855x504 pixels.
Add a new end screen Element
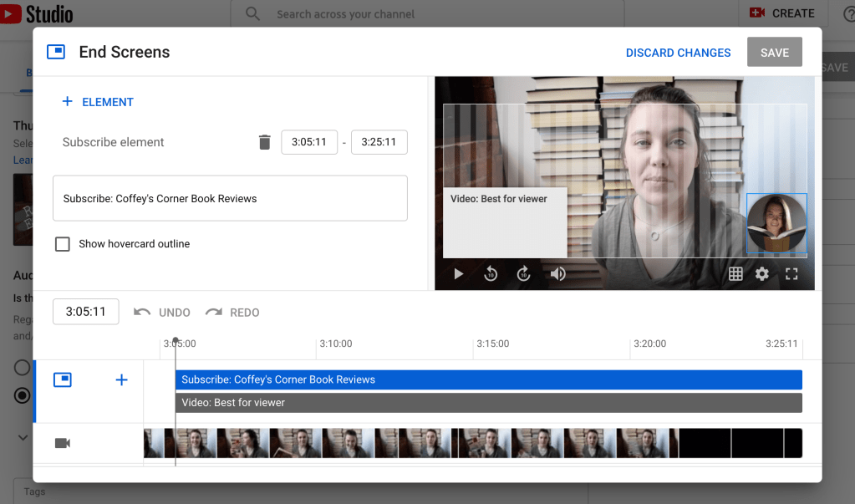tap(98, 102)
